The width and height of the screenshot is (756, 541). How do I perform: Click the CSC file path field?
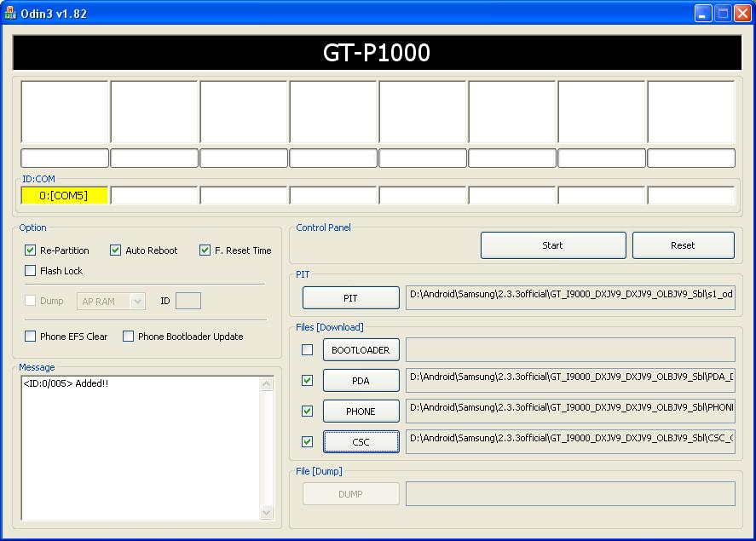[570, 442]
